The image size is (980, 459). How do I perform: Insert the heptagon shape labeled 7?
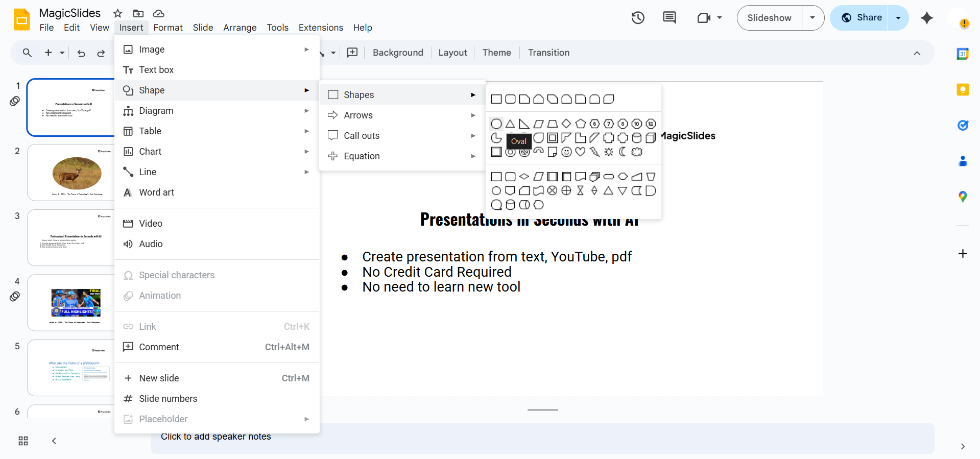[x=609, y=124]
